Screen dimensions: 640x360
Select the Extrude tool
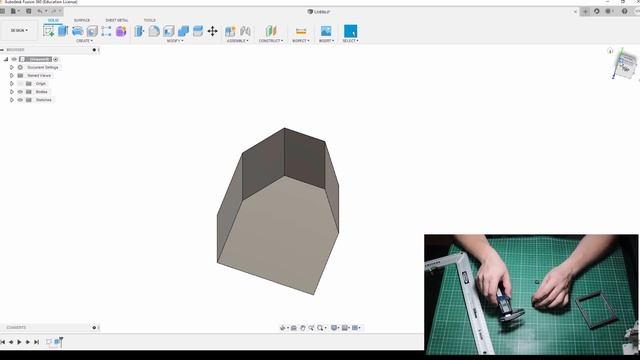coord(63,31)
